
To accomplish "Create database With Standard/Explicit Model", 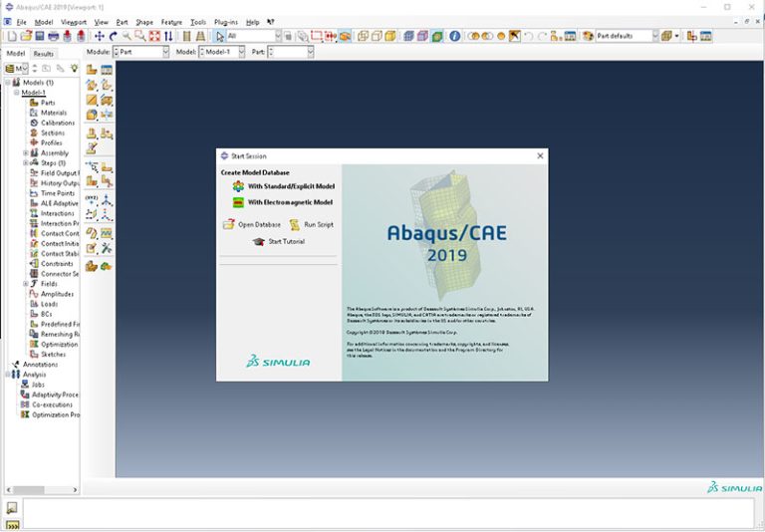I will coord(284,186).
